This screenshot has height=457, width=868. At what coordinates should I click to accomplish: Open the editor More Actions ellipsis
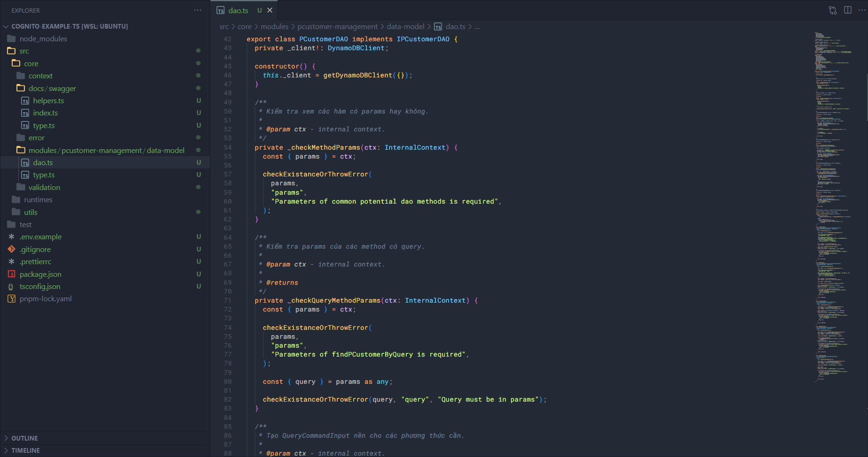(x=862, y=10)
